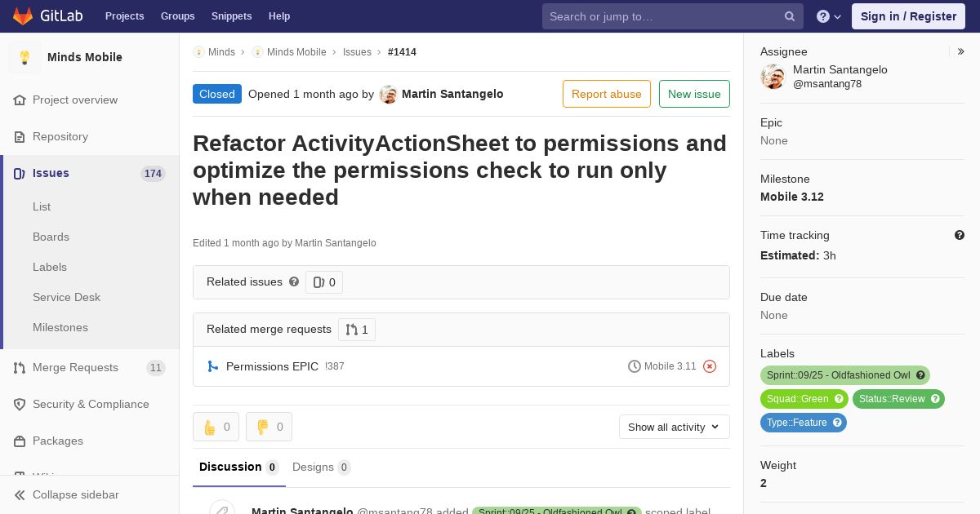Click the Security & Compliance shield icon
The height and width of the screenshot is (514, 980).
[20, 405]
